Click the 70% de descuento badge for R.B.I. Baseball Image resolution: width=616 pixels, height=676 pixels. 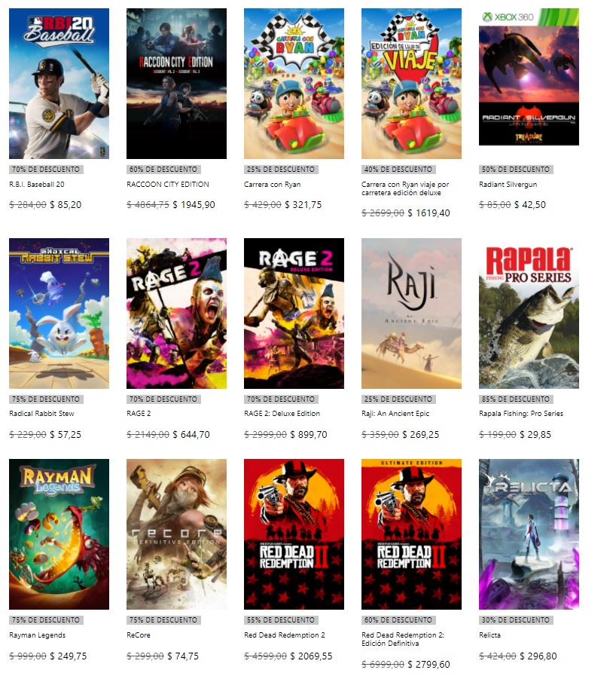[46, 170]
